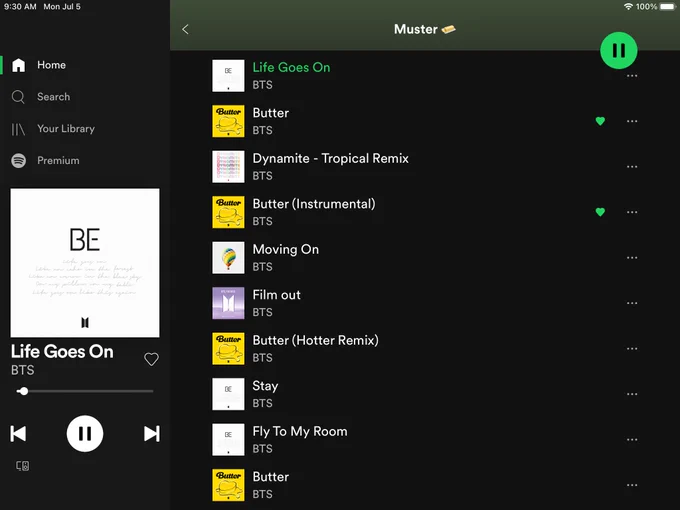Click the playback progress slider

pyautogui.click(x=85, y=391)
